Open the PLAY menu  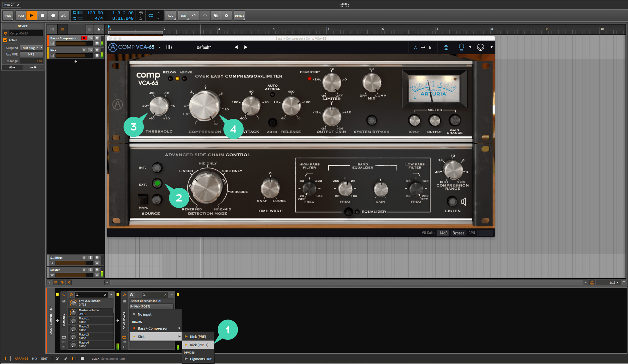coord(21,15)
